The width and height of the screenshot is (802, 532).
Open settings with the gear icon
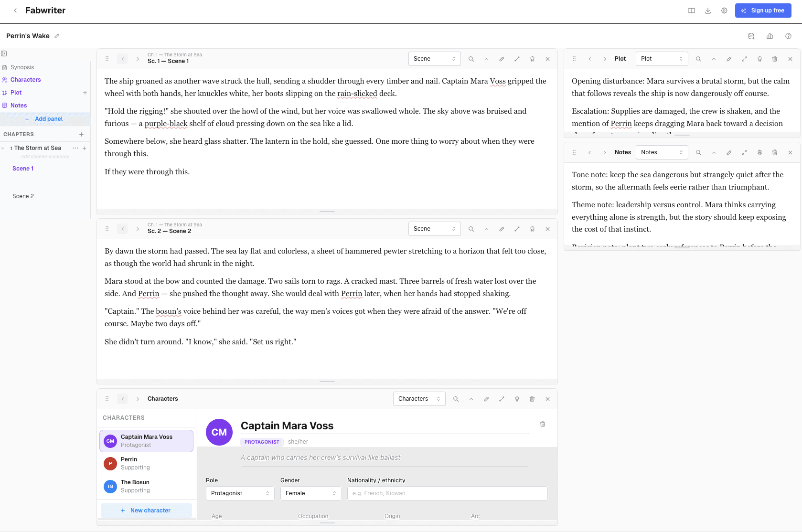(x=724, y=10)
